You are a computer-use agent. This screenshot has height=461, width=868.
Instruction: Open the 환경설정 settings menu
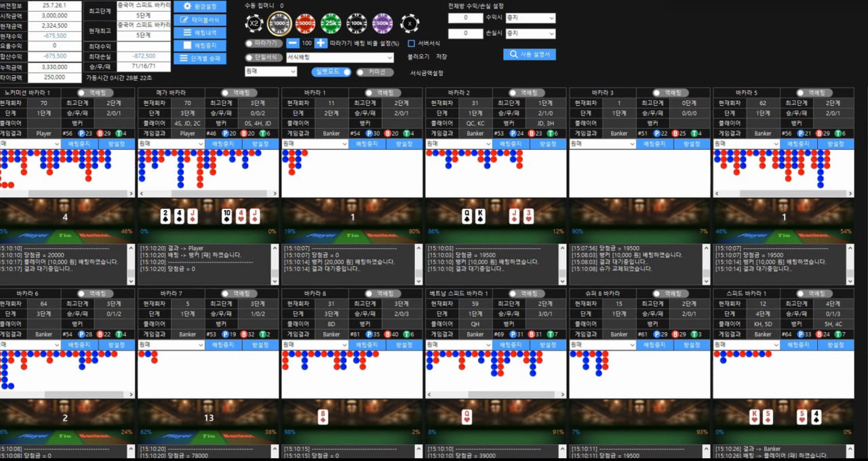coord(200,6)
